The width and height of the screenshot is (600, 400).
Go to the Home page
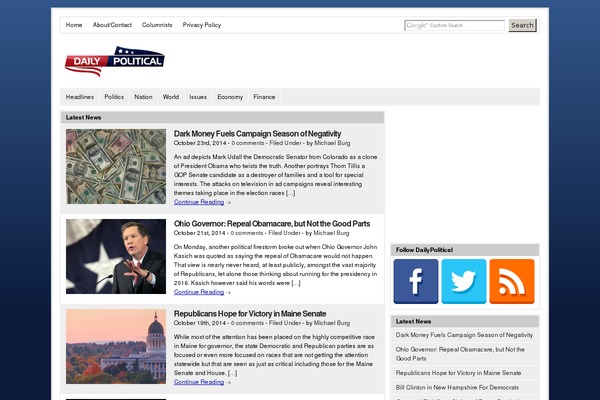74,25
